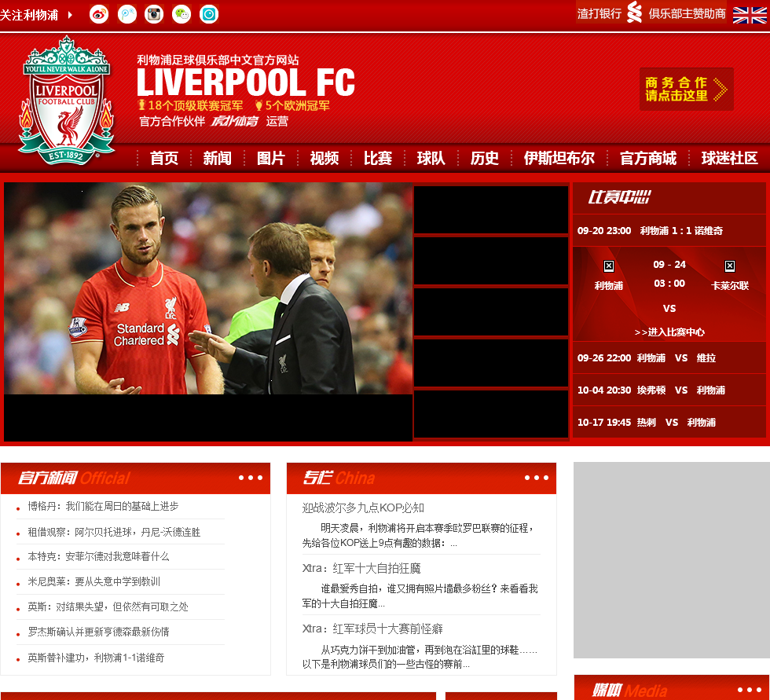The width and height of the screenshot is (770, 700).
Task: Open the WeChat icon
Action: [181, 14]
